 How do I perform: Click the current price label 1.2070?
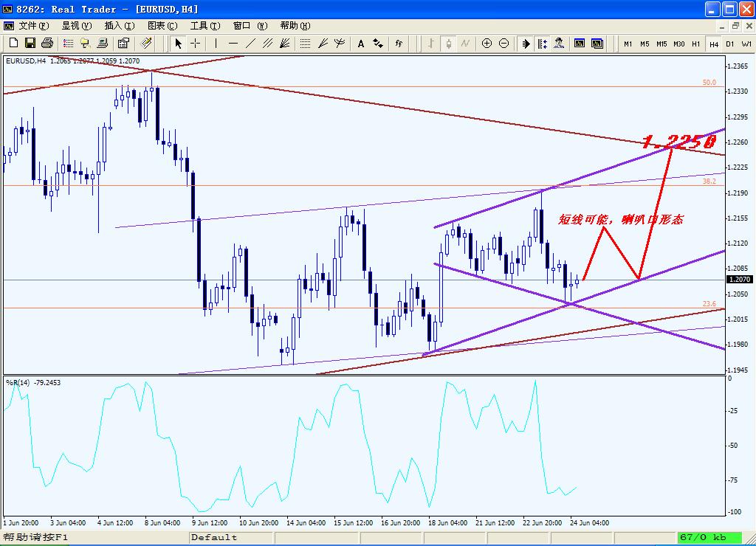[x=738, y=280]
